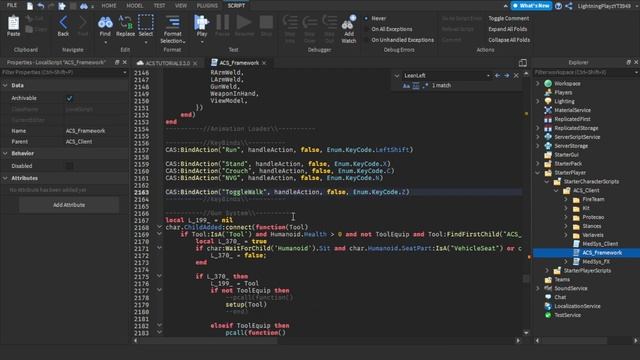The width and height of the screenshot is (640, 360).
Task: Open the Find binoculars tool
Action: 105,22
